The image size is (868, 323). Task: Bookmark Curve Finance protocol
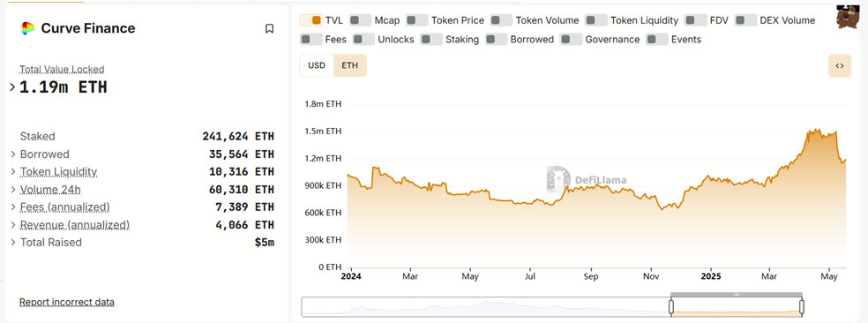269,29
